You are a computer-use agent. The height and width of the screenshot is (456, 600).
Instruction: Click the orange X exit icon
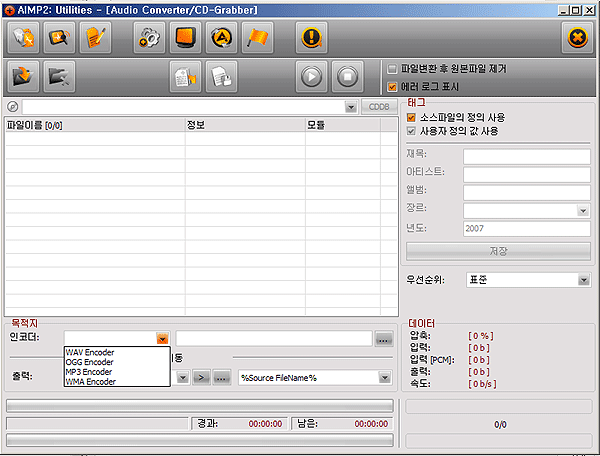pos(577,37)
